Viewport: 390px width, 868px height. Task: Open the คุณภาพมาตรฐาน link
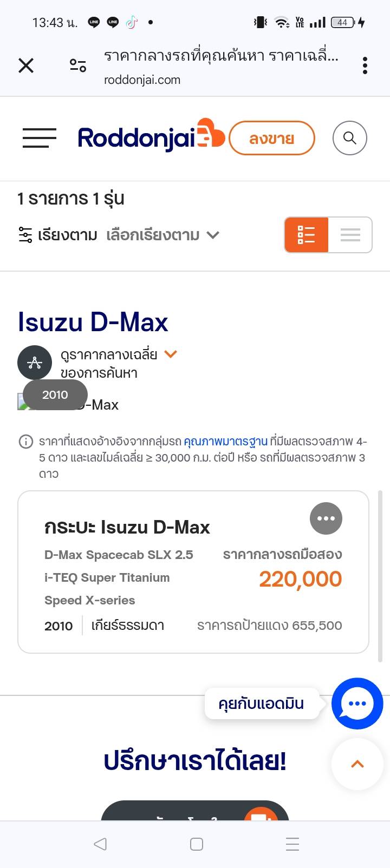(x=225, y=442)
